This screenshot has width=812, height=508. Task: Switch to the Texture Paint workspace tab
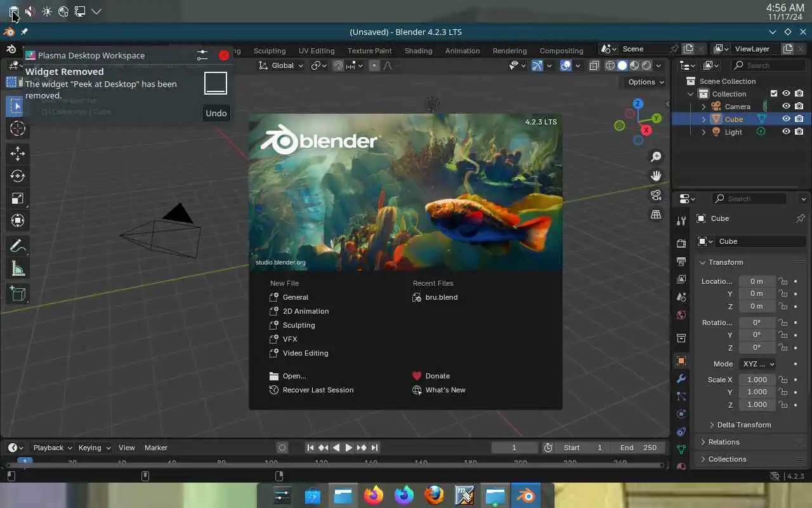370,51
